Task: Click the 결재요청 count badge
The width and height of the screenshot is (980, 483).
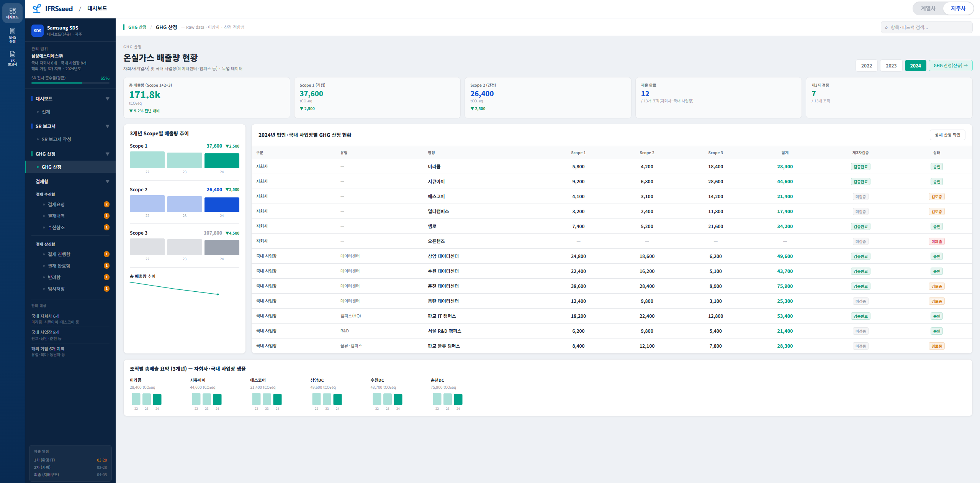Action: 107,204
